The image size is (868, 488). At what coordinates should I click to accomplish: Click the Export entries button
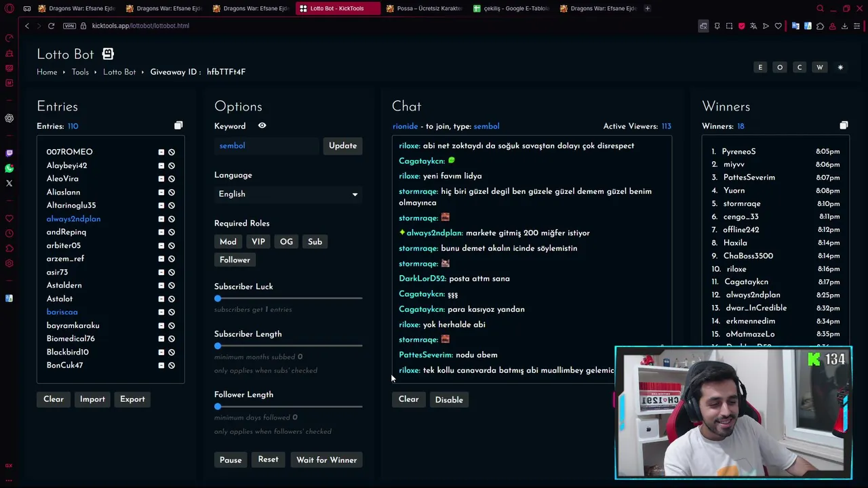(x=132, y=399)
